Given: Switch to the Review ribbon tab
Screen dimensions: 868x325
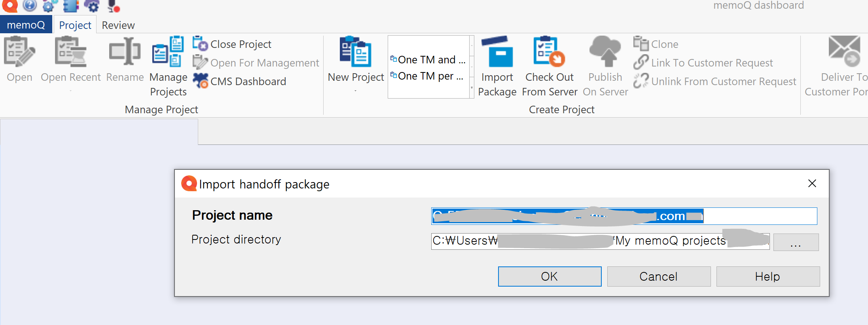Looking at the screenshot, I should click(118, 25).
